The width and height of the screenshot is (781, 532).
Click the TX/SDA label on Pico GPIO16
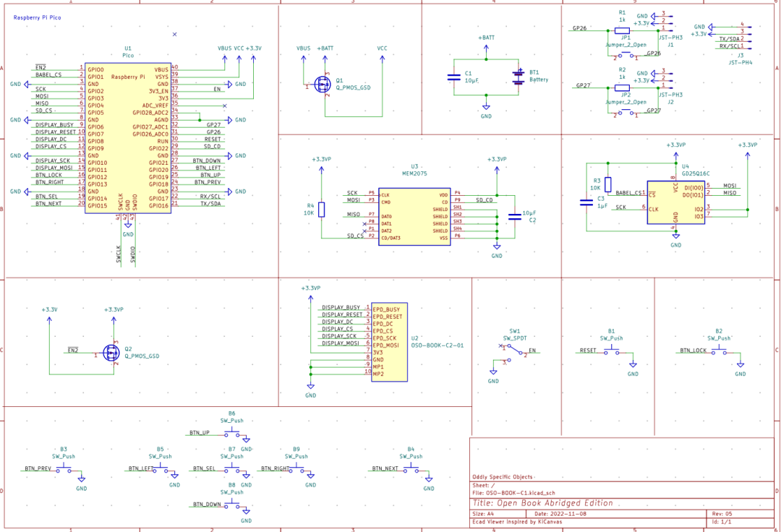[x=210, y=204]
